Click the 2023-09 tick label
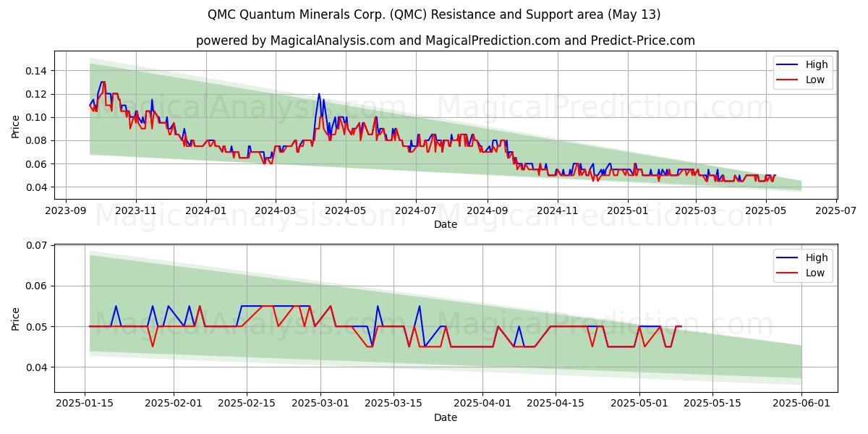 pyautogui.click(x=66, y=210)
